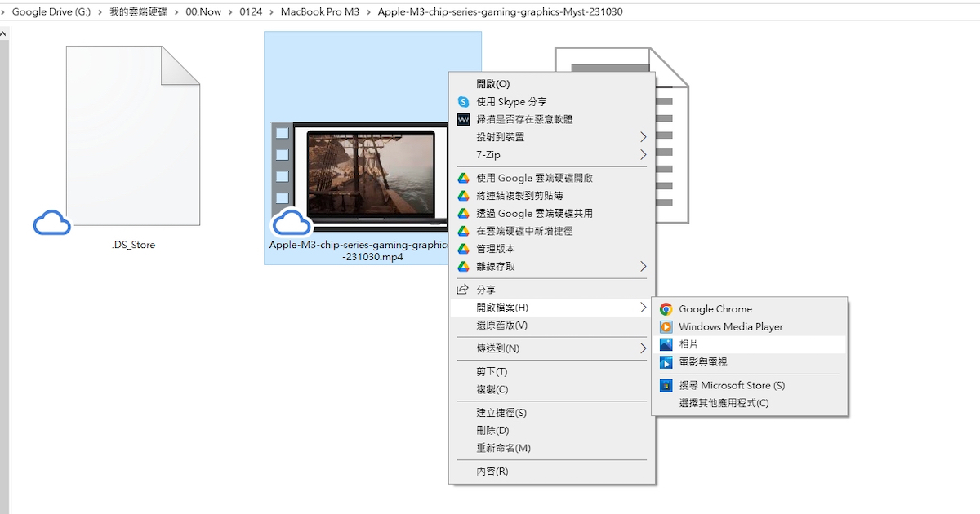980x514 pixels.
Task: Select 投射到裝置 menu entry
Action: (552, 137)
